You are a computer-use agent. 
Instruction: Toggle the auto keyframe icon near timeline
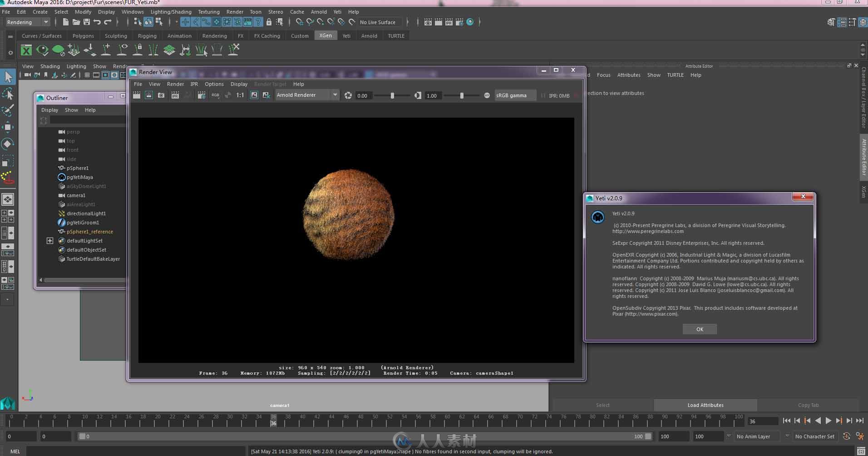pyautogui.click(x=847, y=436)
